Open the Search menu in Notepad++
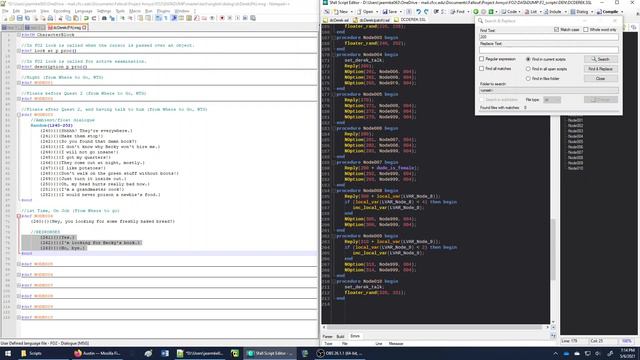This screenshot has width=640, height=360. click(x=30, y=11)
